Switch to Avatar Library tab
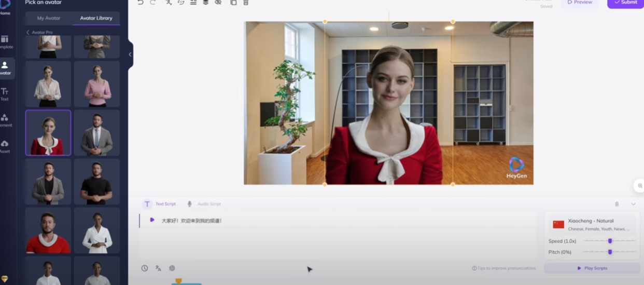Image resolution: width=644 pixels, height=285 pixels. [x=96, y=18]
